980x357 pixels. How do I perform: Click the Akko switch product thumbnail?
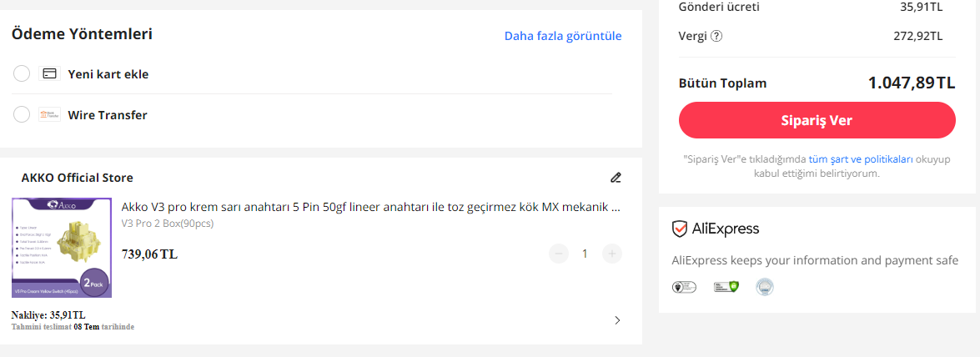point(62,248)
